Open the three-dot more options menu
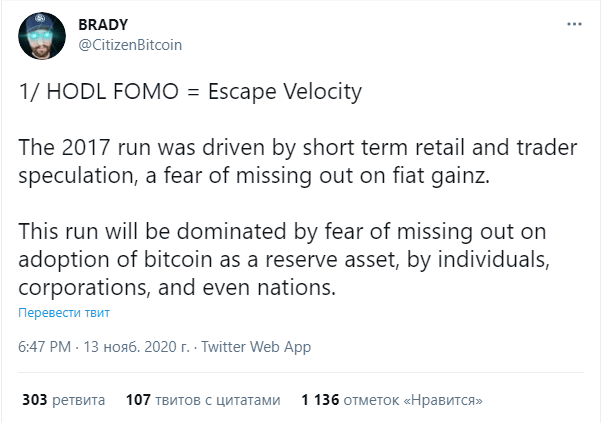 [574, 24]
